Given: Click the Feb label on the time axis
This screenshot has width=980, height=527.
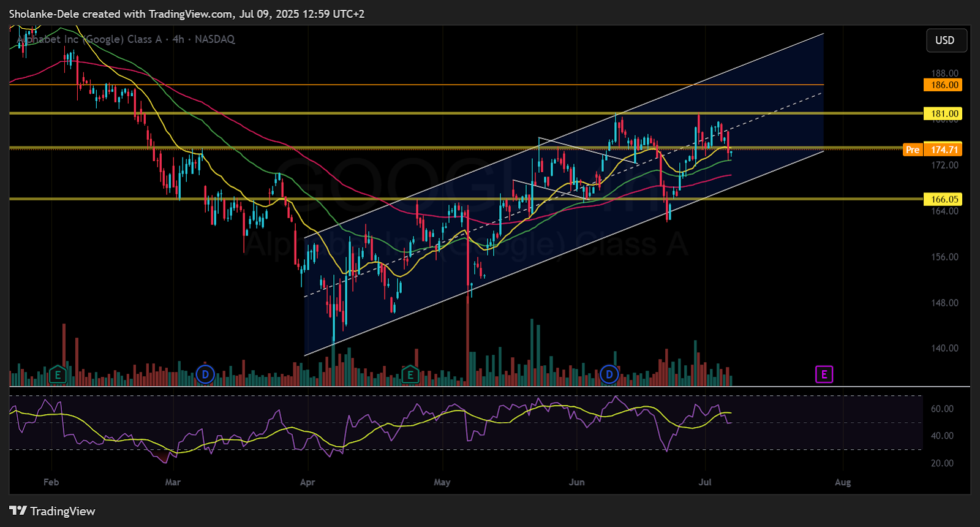Looking at the screenshot, I should pyautogui.click(x=51, y=482).
